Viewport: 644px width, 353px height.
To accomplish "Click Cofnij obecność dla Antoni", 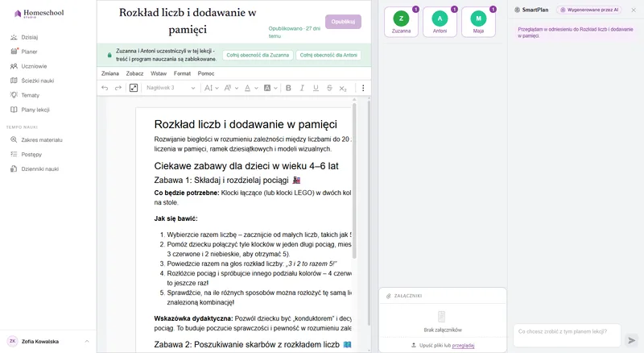I will [x=328, y=55].
